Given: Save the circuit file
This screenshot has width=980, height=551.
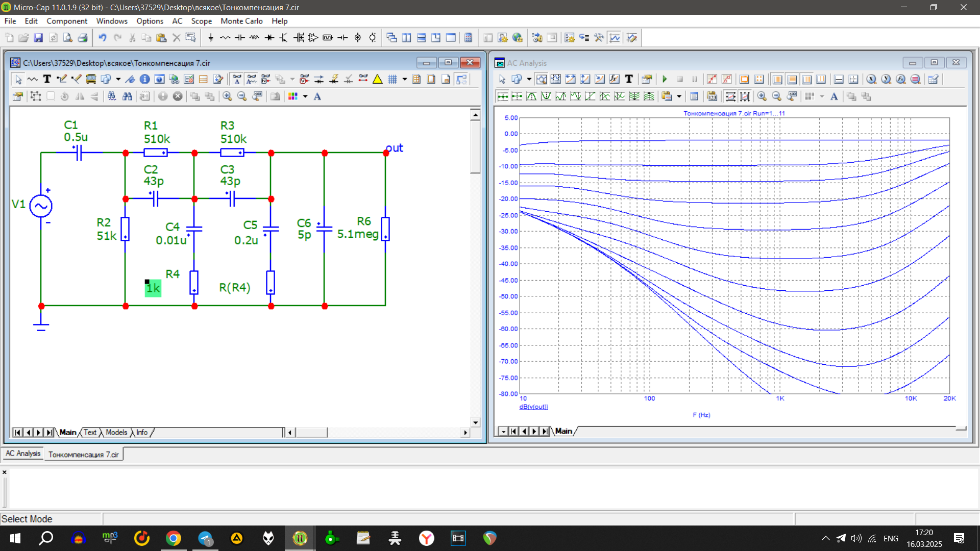Looking at the screenshot, I should (x=38, y=38).
